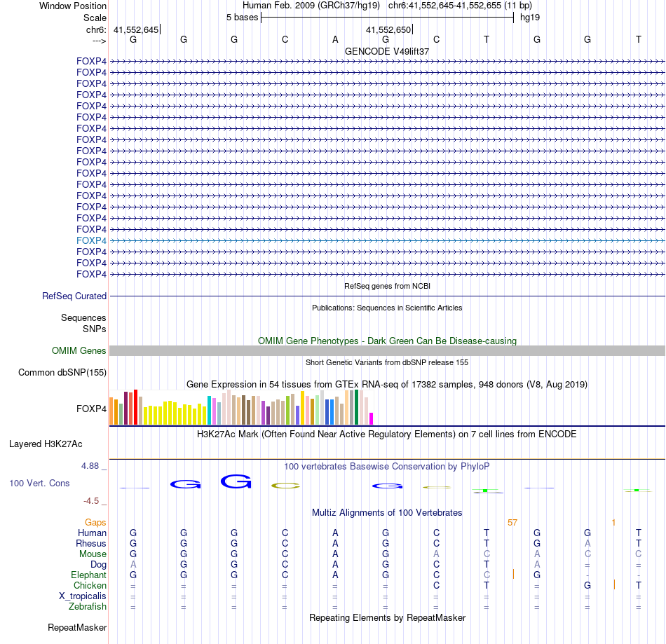
Task: Click the cyan bar in the GTEx chart
Action: [x=209, y=410]
